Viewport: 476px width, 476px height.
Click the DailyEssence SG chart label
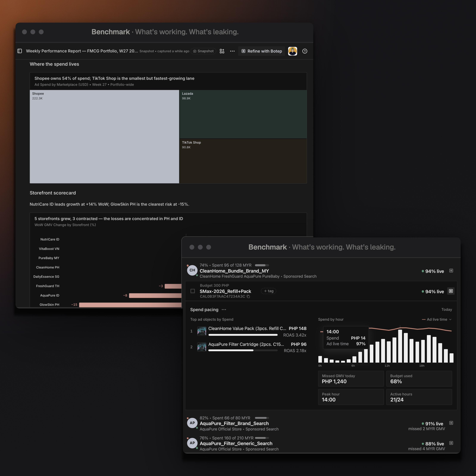point(46,276)
